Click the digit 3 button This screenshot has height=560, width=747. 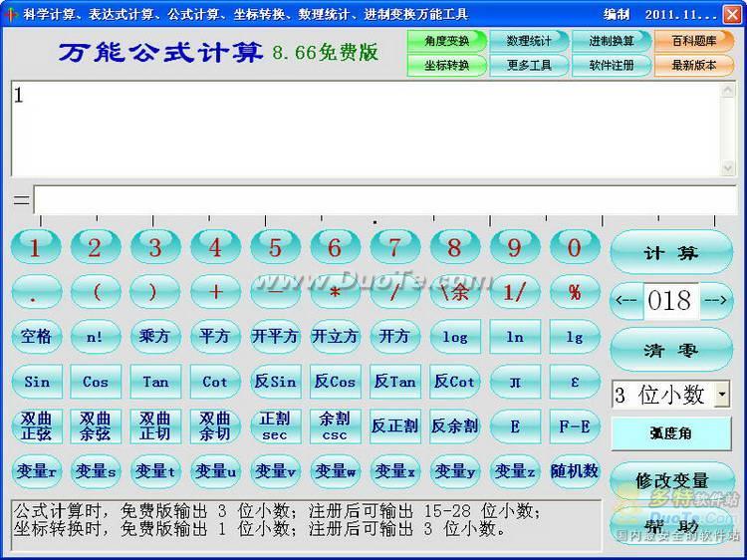155,247
